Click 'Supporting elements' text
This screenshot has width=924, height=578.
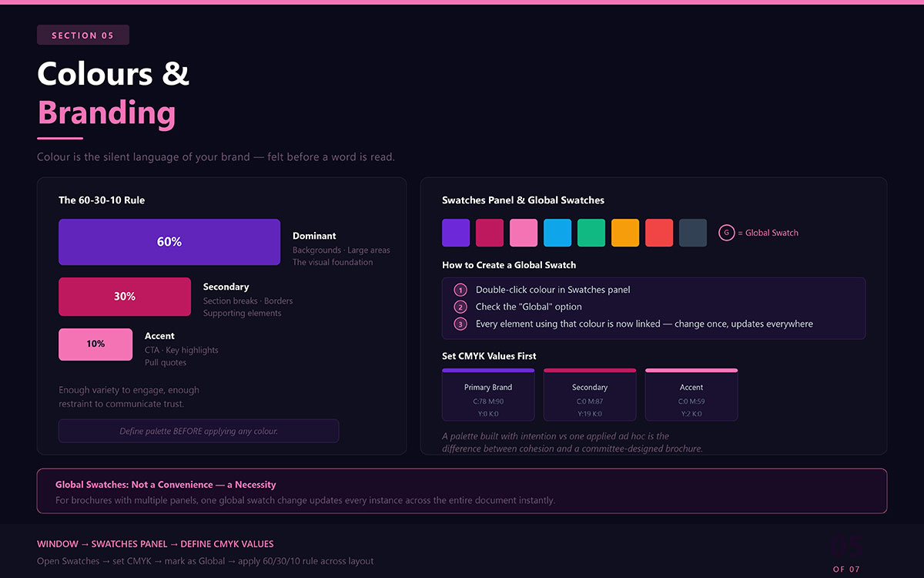(243, 313)
